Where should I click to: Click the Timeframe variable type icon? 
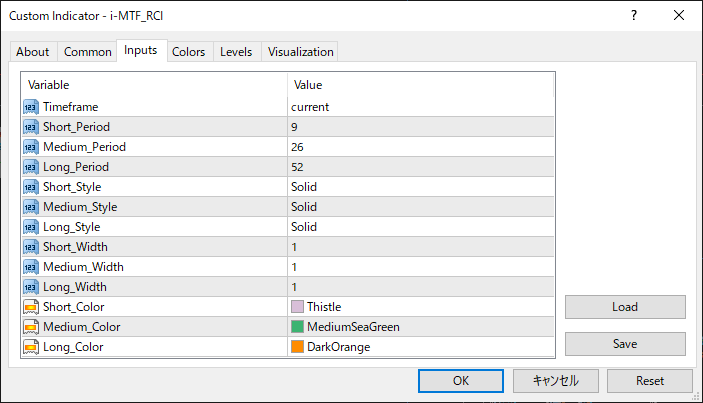[x=31, y=106]
